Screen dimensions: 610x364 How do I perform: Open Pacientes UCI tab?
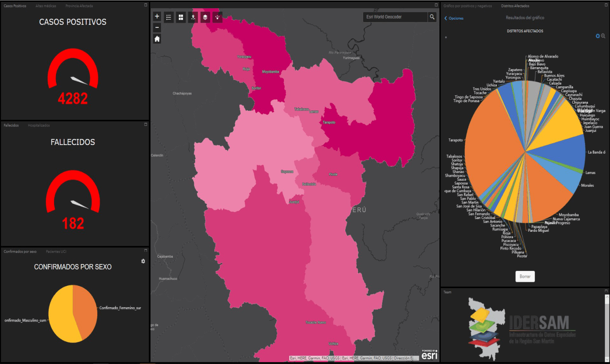pos(57,251)
